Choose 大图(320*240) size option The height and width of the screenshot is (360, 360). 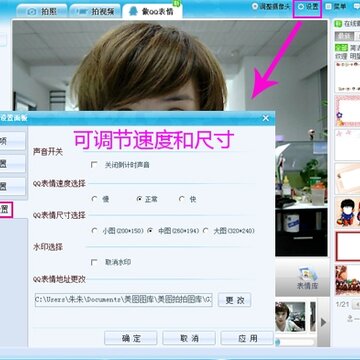pos(206,230)
